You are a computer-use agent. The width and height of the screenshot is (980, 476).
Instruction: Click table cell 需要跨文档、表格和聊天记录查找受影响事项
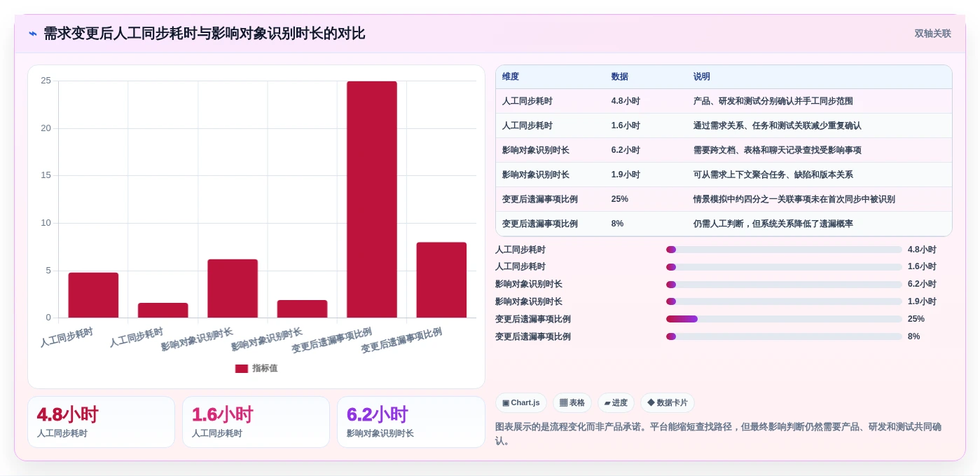pyautogui.click(x=778, y=150)
